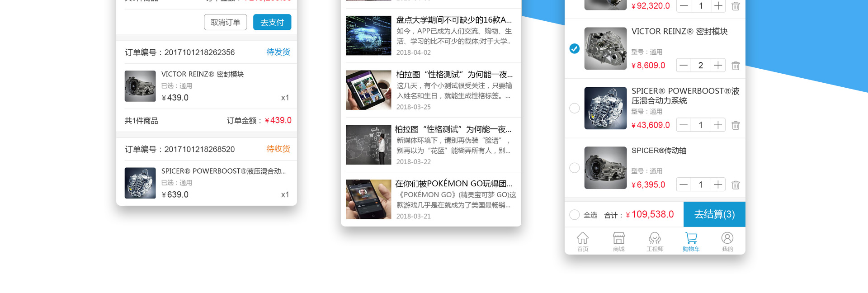This screenshot has width=868, height=293.
Task: Click the 去支付 pay button
Action: tap(272, 22)
